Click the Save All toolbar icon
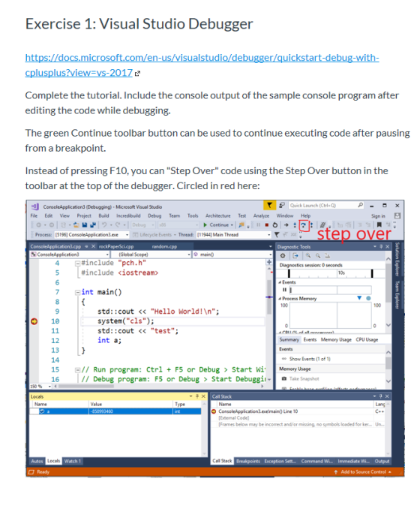The width and height of the screenshot is (420, 509). [x=93, y=225]
